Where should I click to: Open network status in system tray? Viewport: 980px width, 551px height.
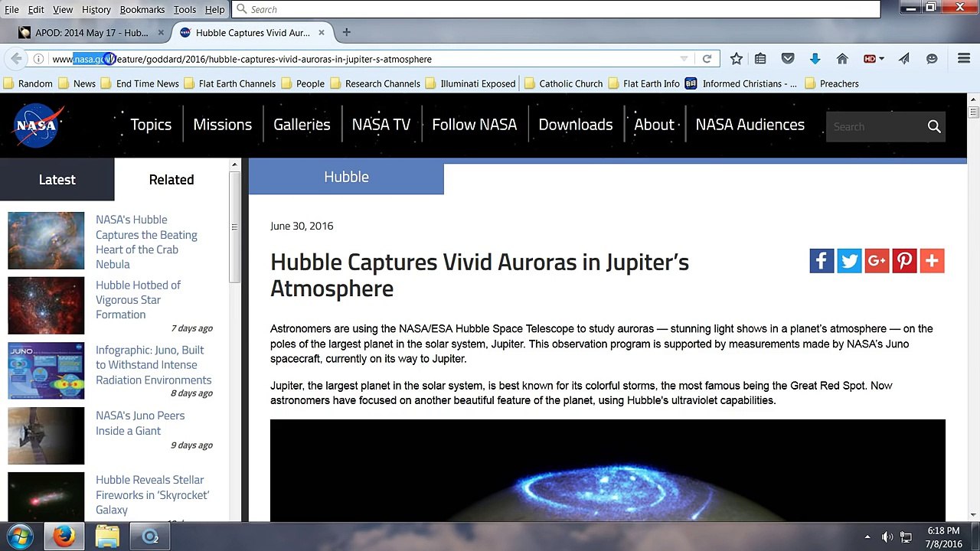click(906, 536)
